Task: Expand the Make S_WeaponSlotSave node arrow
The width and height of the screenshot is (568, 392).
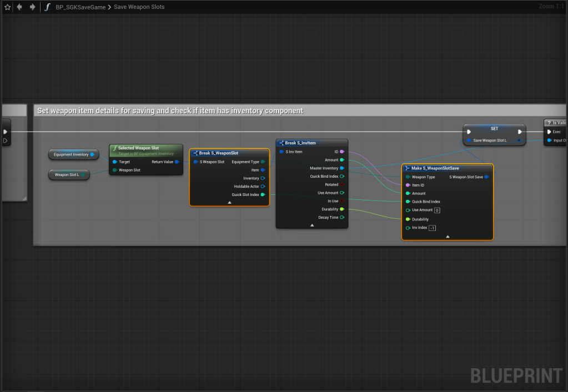Action: pyautogui.click(x=448, y=237)
